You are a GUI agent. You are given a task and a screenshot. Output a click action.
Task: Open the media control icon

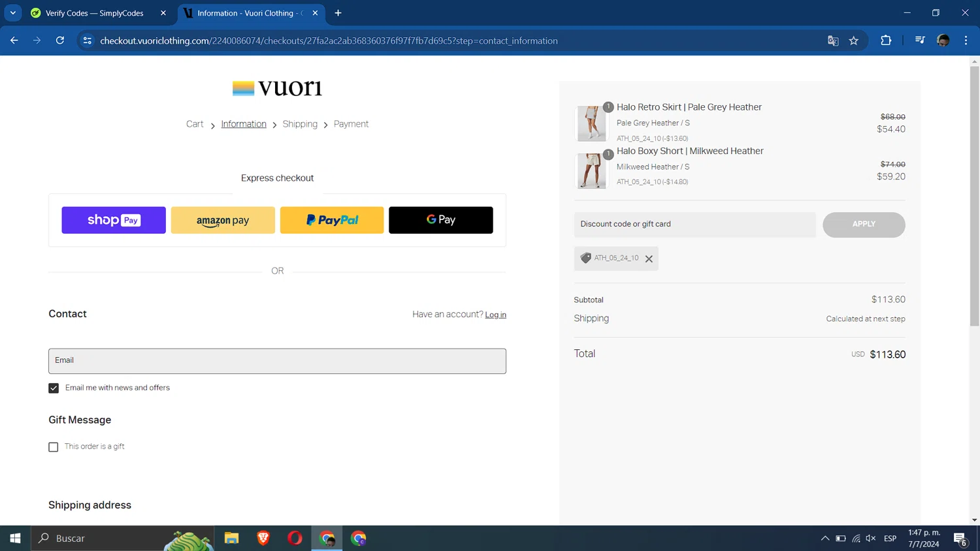pyautogui.click(x=920, y=40)
